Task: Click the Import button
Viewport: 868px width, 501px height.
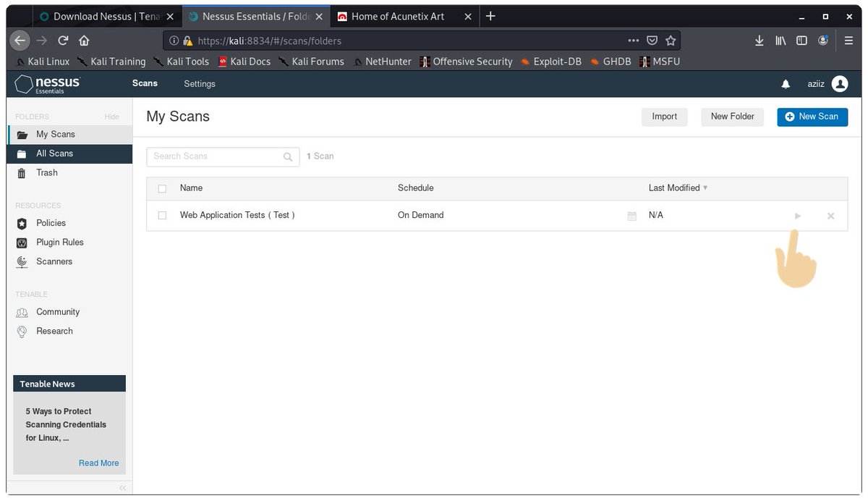Action: pos(665,117)
